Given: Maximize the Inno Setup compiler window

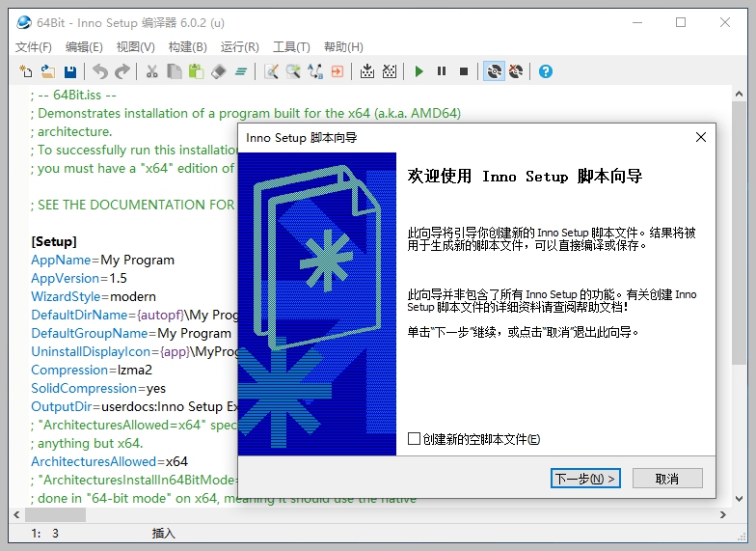Looking at the screenshot, I should 681,23.
